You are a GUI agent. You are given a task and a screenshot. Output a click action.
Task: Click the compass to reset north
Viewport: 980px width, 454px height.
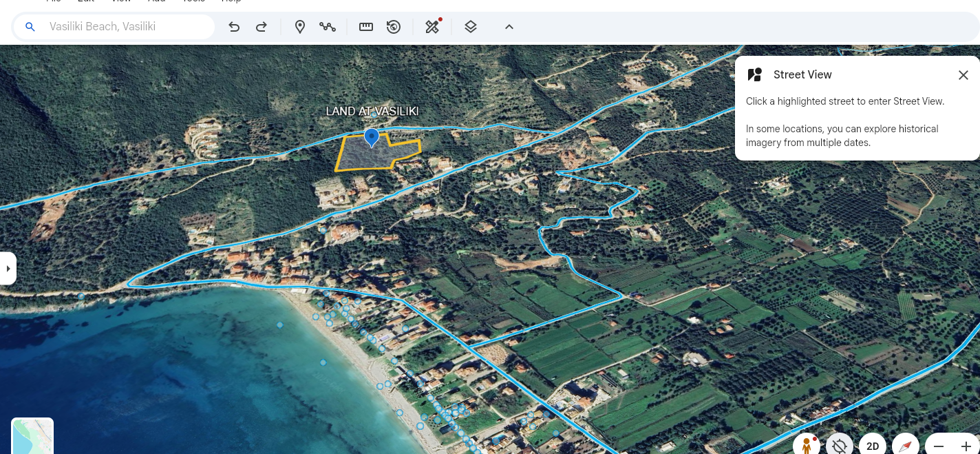905,445
